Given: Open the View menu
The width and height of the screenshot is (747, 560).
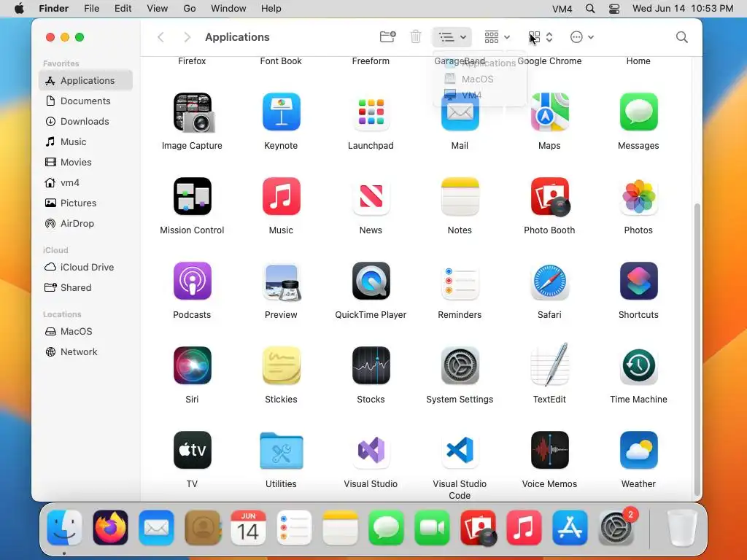Looking at the screenshot, I should (158, 9).
